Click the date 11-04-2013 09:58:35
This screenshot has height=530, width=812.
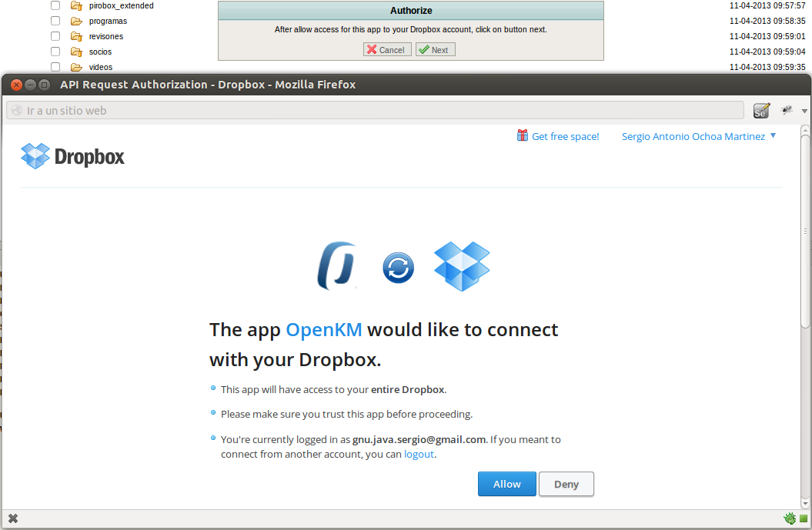tap(767, 22)
